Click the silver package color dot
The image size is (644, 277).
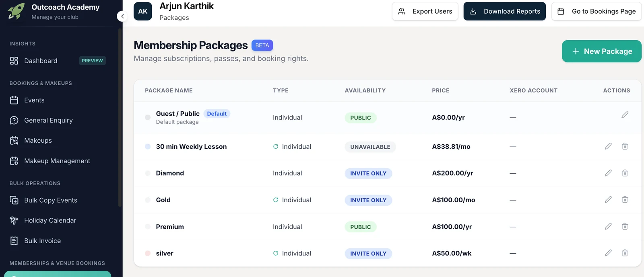(x=148, y=253)
